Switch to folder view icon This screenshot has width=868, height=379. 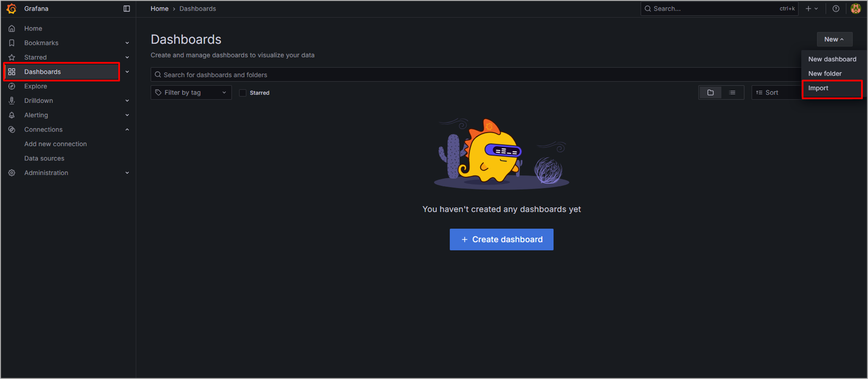(x=710, y=93)
